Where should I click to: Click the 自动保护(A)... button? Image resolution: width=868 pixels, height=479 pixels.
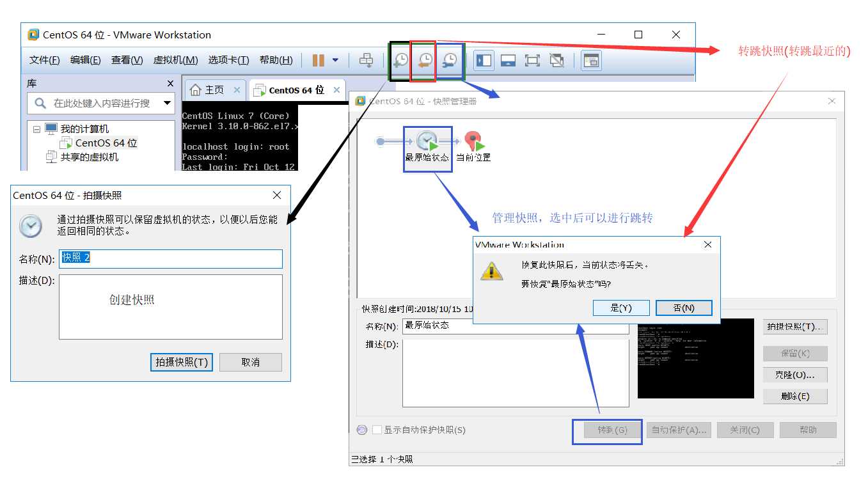pos(678,430)
